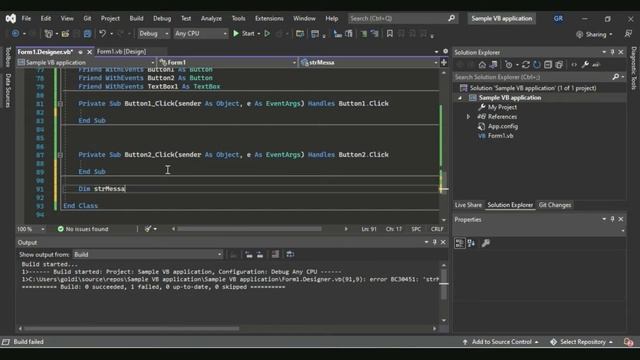This screenshot has height=360, width=640.
Task: Toggle auto-hide pin on Output panel
Action: [x=435, y=242]
